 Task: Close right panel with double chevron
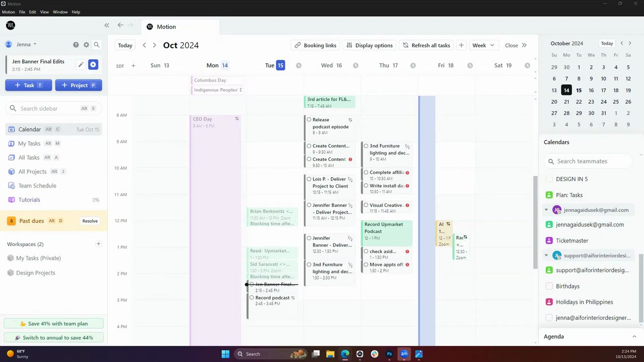(524, 45)
